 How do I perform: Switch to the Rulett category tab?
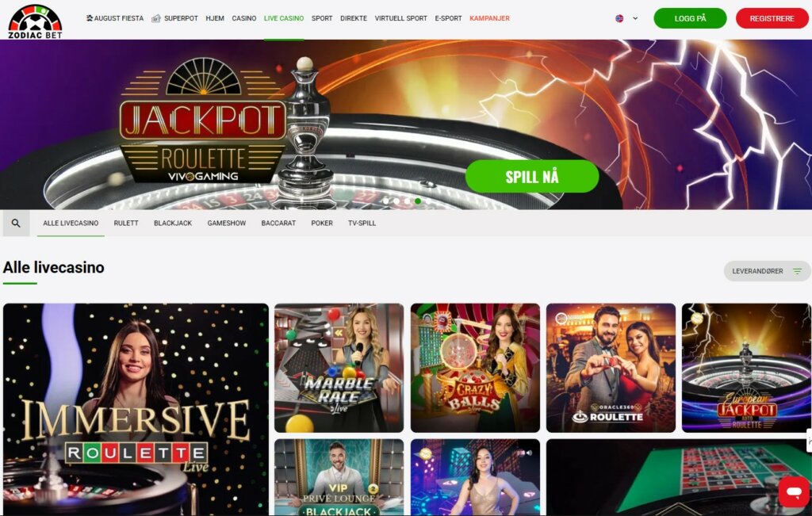tap(126, 223)
